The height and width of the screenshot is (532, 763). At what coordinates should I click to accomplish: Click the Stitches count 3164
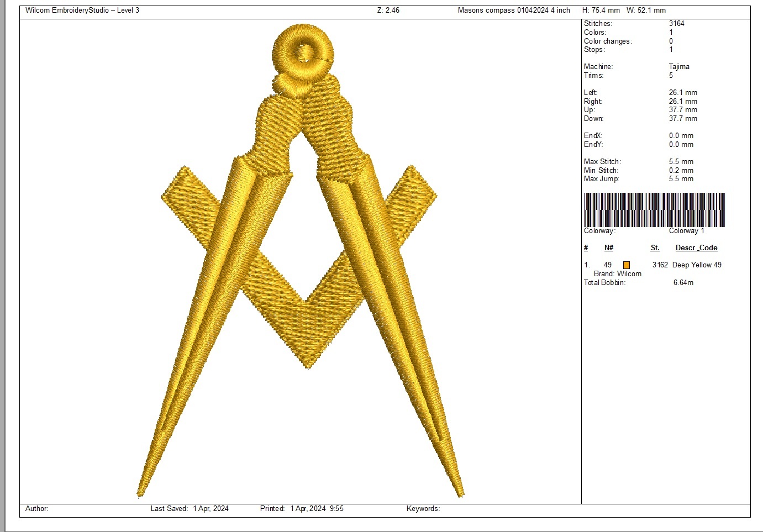click(x=677, y=24)
